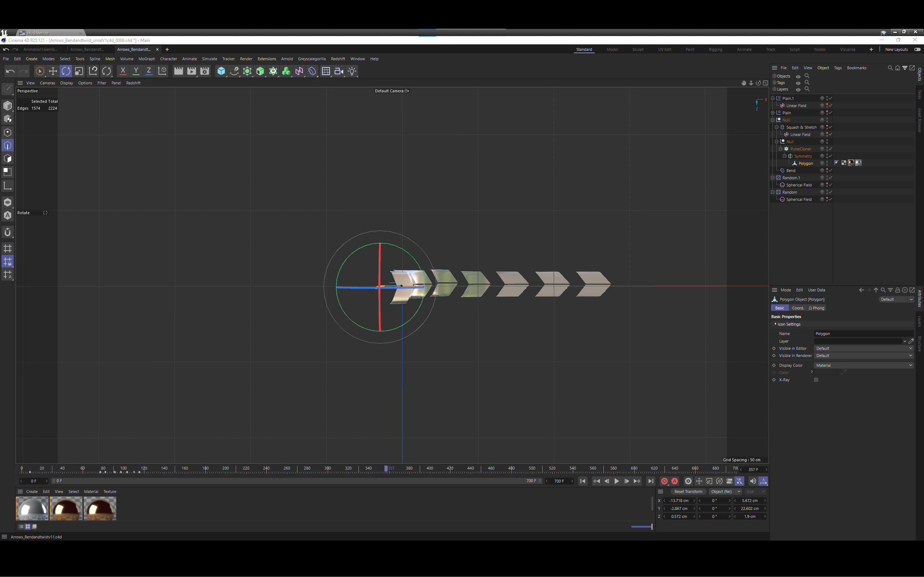Select the Bend object in hierarchy
Viewport: 924px width, 577px height.
[x=791, y=171]
